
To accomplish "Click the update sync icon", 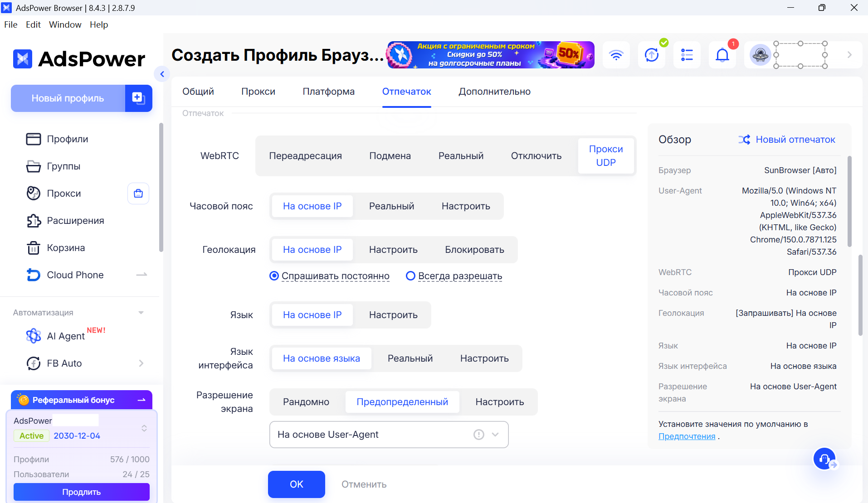I will [x=652, y=55].
